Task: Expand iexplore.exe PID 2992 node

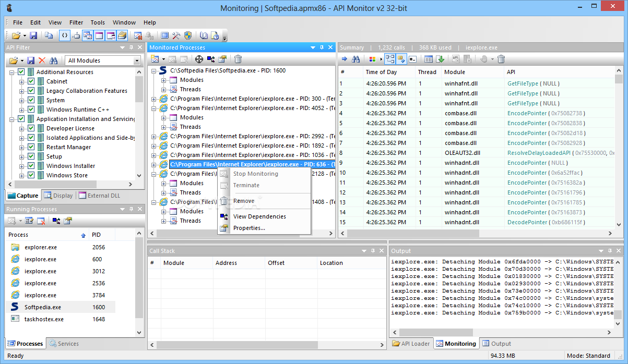Action: [154, 136]
